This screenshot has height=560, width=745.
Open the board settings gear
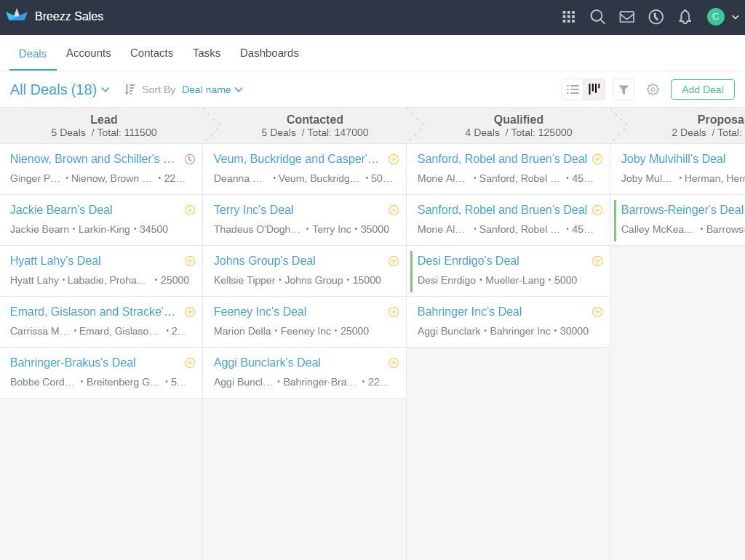[x=653, y=89]
